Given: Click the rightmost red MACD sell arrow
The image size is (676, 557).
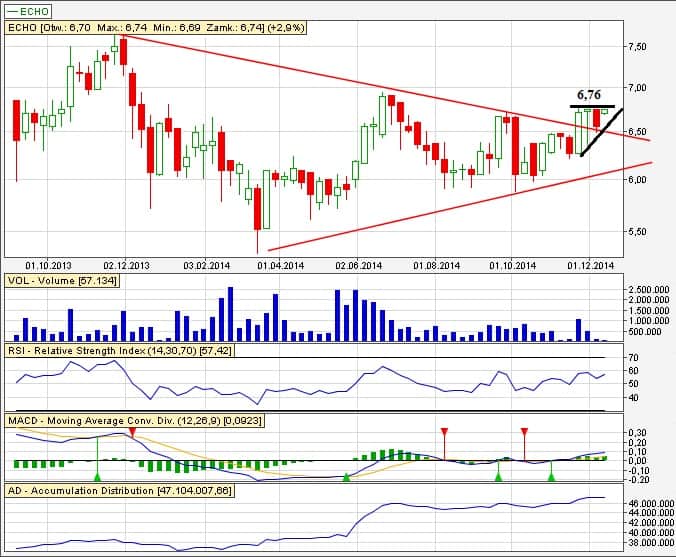Looking at the screenshot, I should point(523,431).
